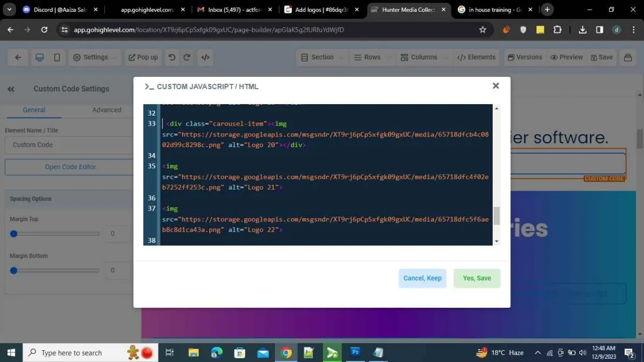This screenshot has width=644, height=362.
Task: Open Code Editor button in settings panel
Action: click(70, 167)
